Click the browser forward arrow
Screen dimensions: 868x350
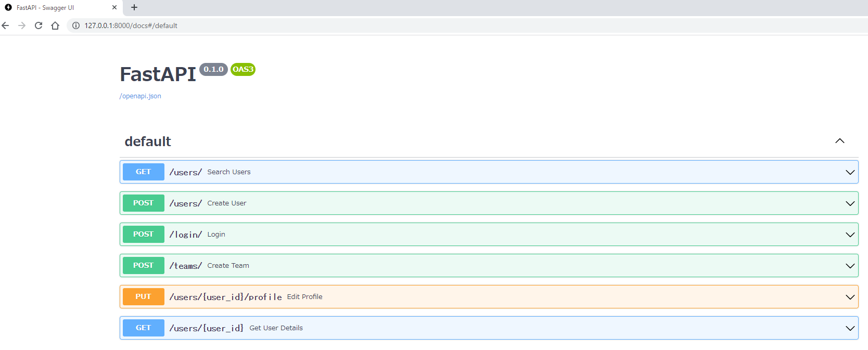[22, 25]
